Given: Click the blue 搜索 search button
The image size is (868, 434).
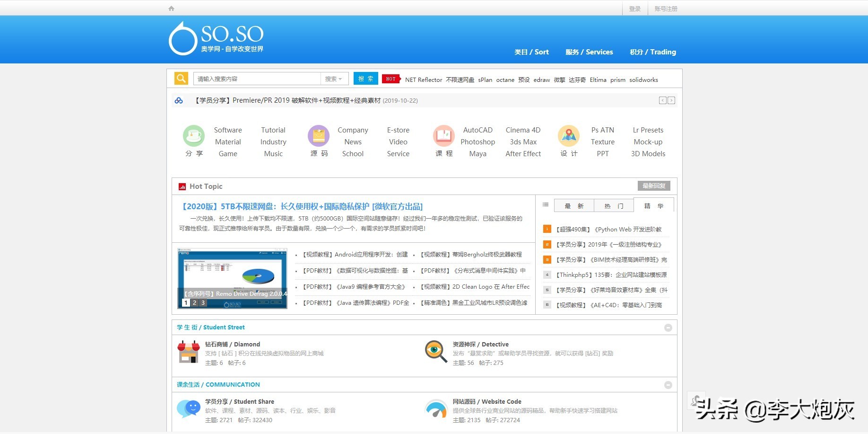Looking at the screenshot, I should coord(365,79).
